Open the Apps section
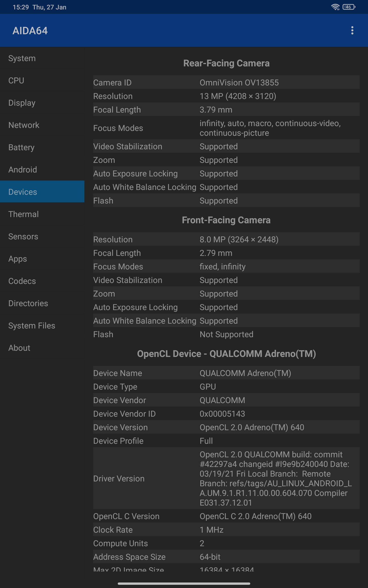This screenshot has height=588, width=368. [x=42, y=259]
